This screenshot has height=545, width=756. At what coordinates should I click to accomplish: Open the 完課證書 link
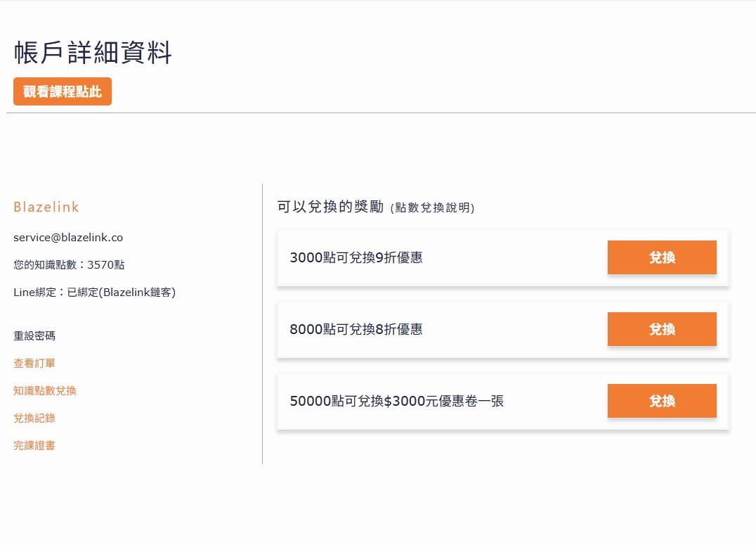click(x=34, y=445)
